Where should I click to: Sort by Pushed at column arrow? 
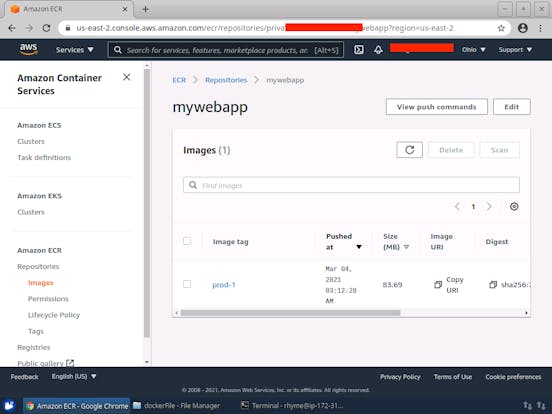click(x=359, y=247)
